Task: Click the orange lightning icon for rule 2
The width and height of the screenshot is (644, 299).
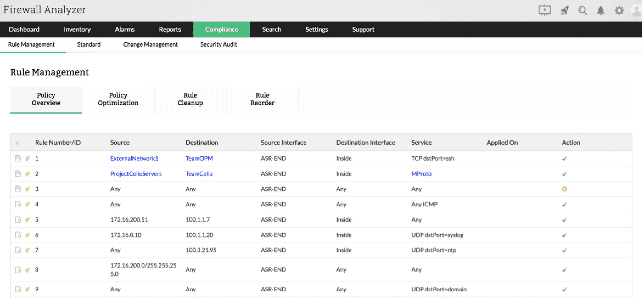Action: pos(27,174)
